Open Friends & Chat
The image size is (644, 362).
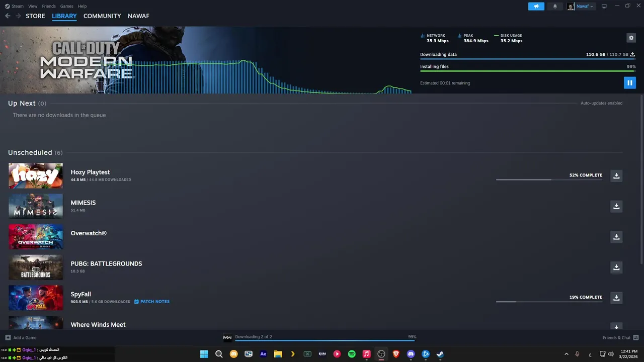click(x=620, y=338)
